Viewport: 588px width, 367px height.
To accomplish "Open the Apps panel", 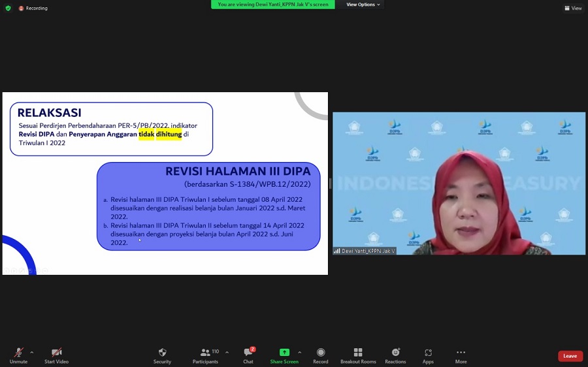I will pos(428,355).
